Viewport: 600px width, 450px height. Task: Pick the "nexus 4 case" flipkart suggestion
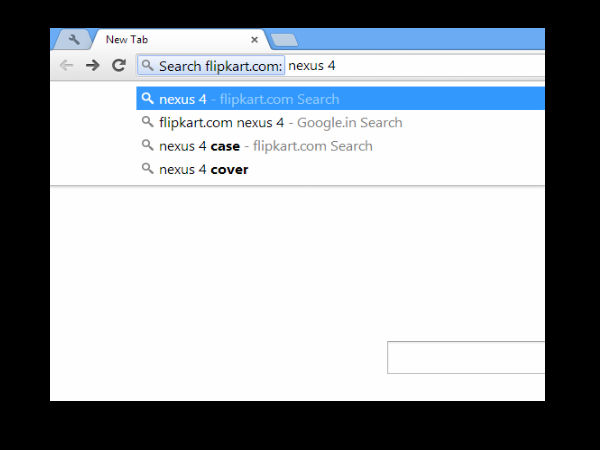[265, 146]
